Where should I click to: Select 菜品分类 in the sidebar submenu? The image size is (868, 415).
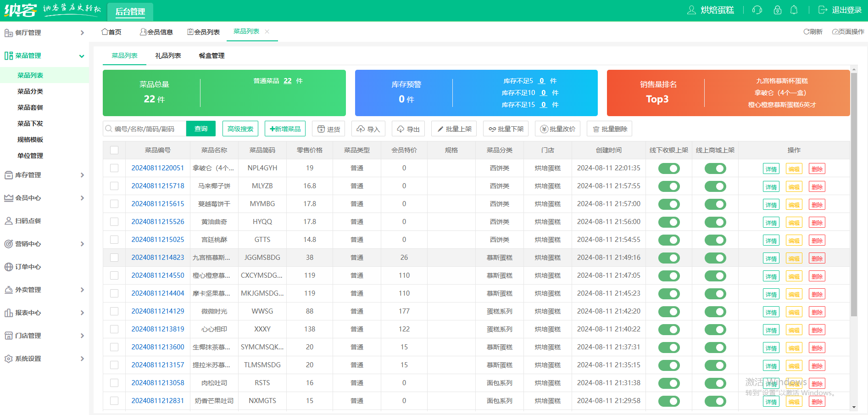click(30, 91)
